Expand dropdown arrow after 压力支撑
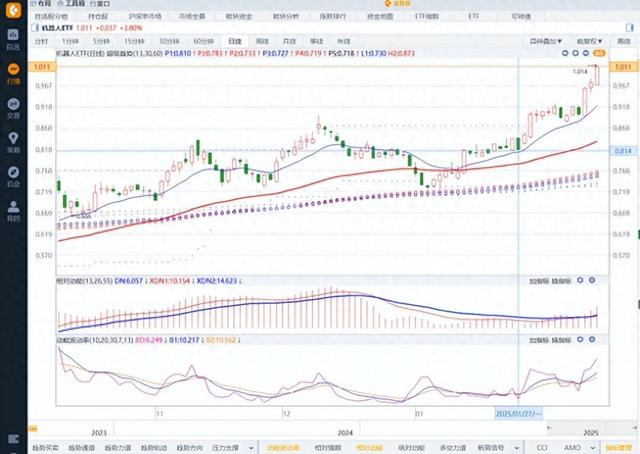 [251, 448]
